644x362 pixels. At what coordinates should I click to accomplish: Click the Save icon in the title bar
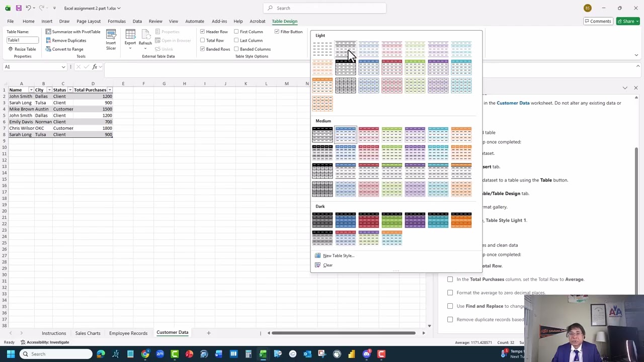tap(19, 8)
